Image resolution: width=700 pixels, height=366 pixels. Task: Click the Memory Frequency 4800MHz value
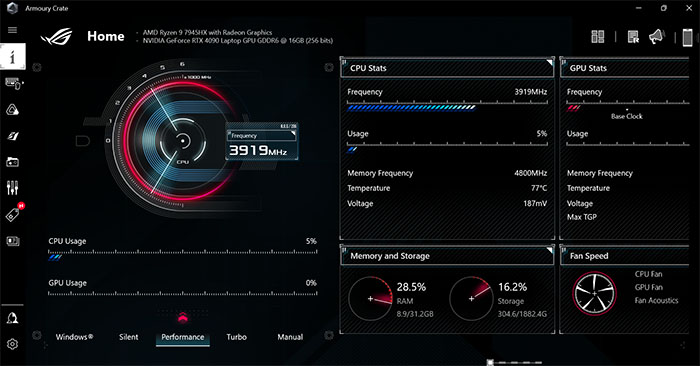point(530,173)
